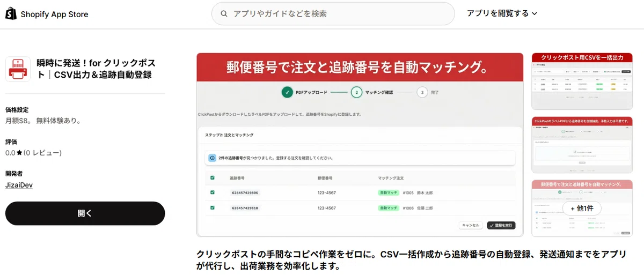
Task: Click the 開発者 label
Action: click(14, 174)
